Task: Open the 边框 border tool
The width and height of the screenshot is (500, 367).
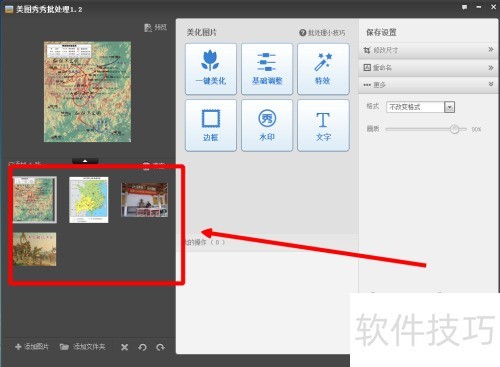Action: [x=211, y=125]
